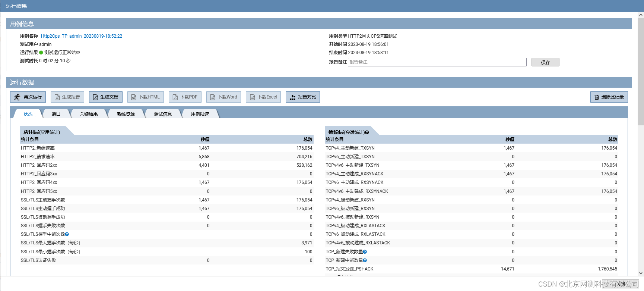
Task: Click the vertical scrollbar down arrow
Action: pyautogui.click(x=641, y=273)
